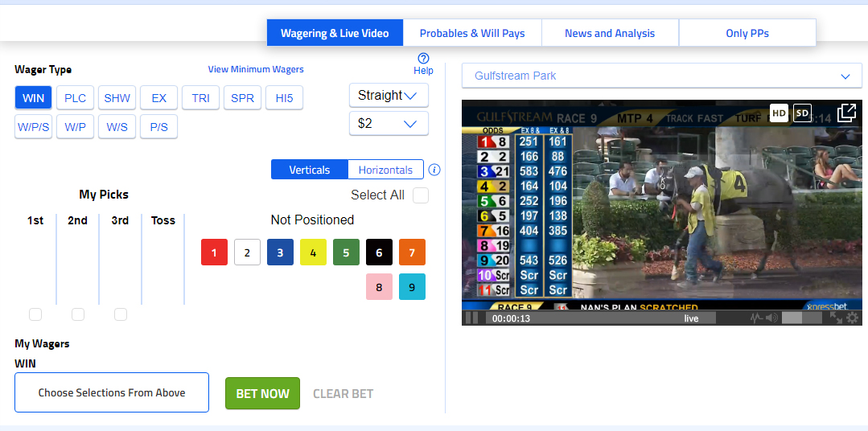Switch to Probables & Will Pays tab
Image resolution: width=868 pixels, height=431 pixels.
pyautogui.click(x=472, y=33)
